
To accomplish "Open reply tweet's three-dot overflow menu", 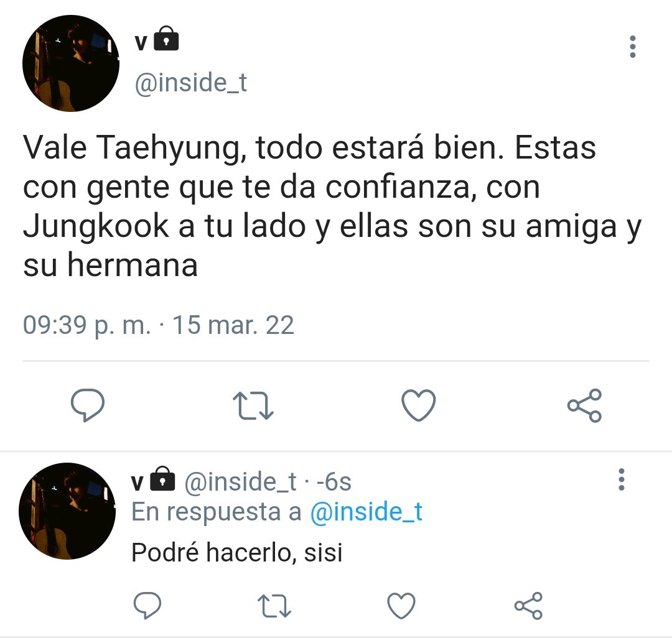I will 622,479.
